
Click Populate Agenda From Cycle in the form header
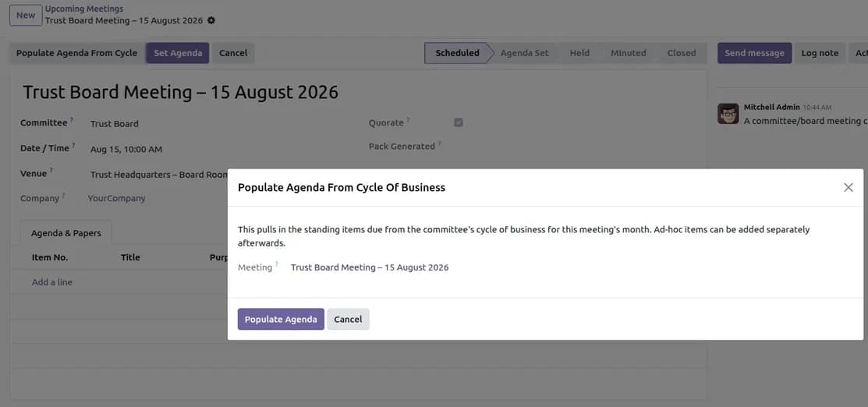coord(77,53)
